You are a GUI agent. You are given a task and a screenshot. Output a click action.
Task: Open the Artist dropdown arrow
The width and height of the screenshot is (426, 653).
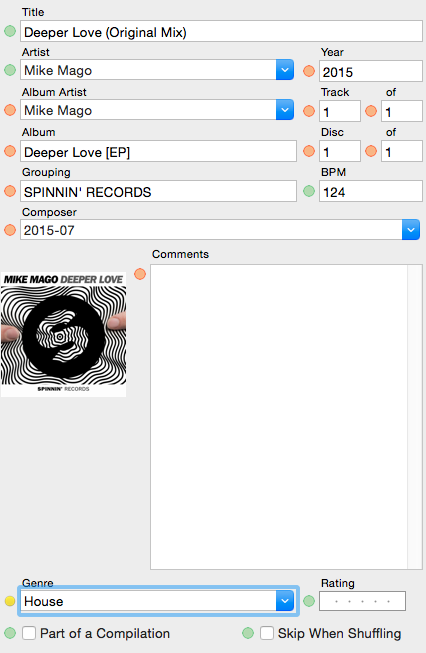[285, 70]
